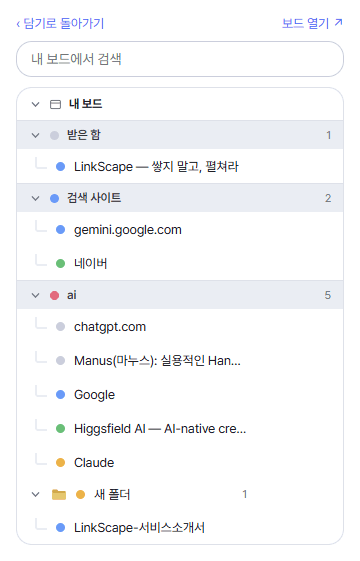The height and width of the screenshot is (561, 360).
Task: Open the Claude item
Action: pos(94,463)
